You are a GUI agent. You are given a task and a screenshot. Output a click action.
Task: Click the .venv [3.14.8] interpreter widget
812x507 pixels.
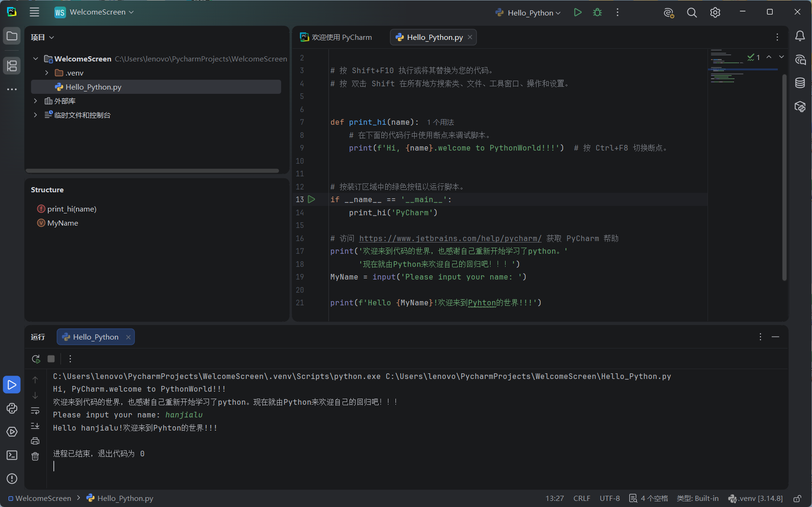pyautogui.click(x=755, y=498)
